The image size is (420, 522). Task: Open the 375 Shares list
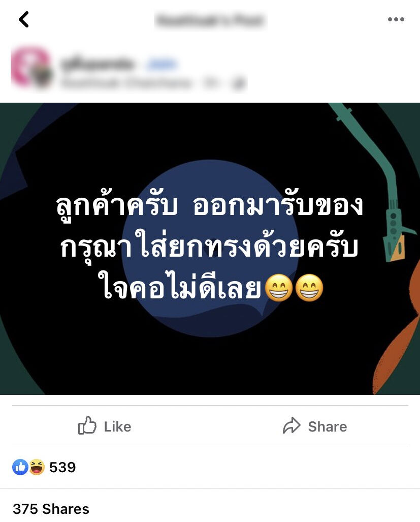(51, 509)
